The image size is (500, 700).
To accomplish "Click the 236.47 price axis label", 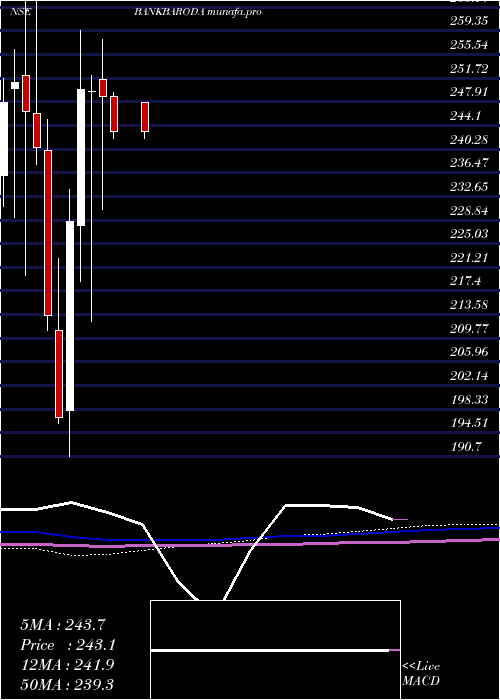I will pyautogui.click(x=469, y=163).
